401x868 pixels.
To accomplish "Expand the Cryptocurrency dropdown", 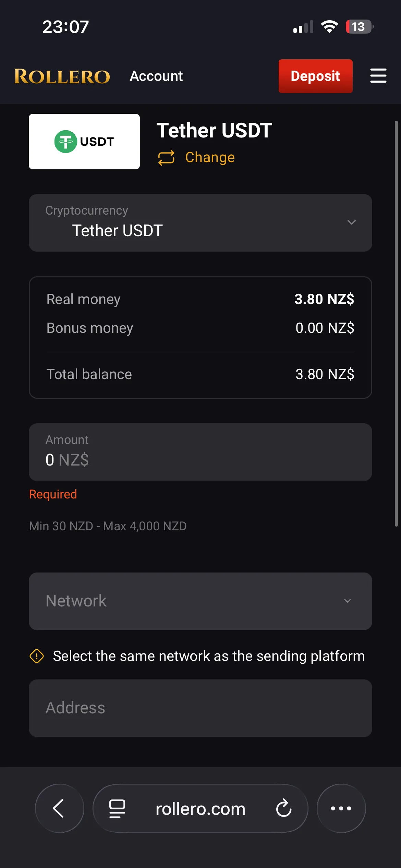I will click(x=200, y=223).
